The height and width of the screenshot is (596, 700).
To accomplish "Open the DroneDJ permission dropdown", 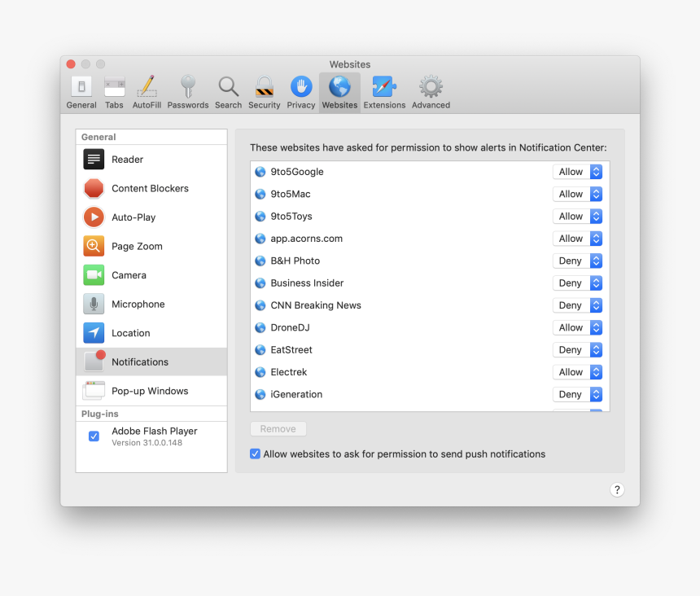I will point(578,327).
